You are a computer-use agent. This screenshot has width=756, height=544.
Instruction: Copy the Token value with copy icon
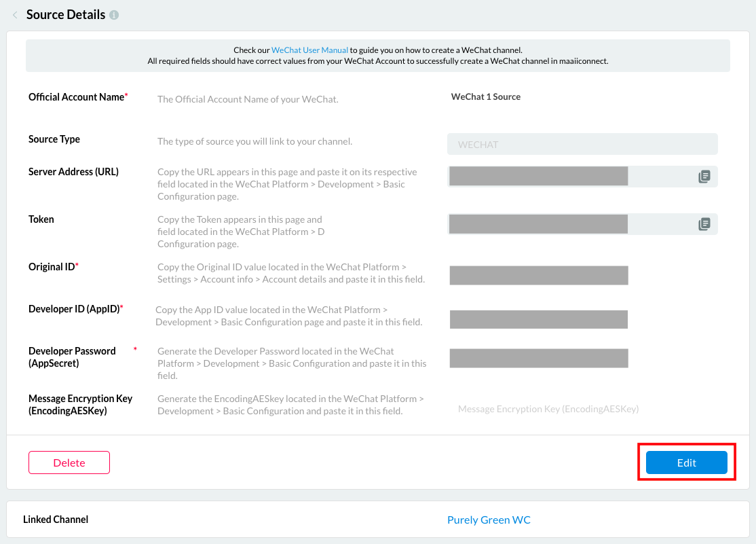[704, 224]
